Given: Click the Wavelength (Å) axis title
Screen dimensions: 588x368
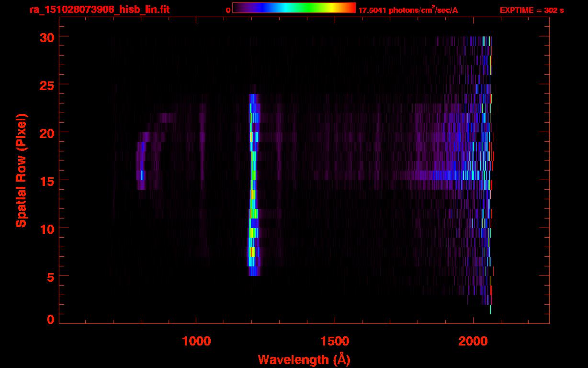Looking at the screenshot, I should pyautogui.click(x=304, y=359).
